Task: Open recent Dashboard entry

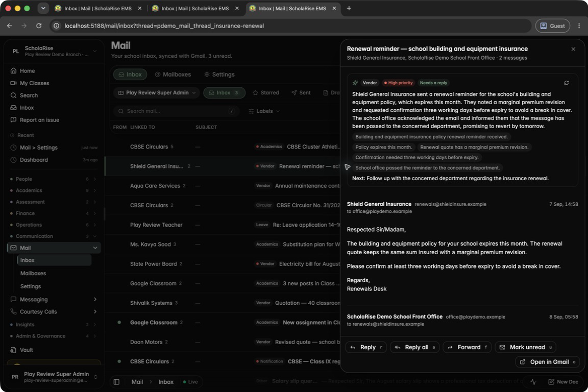Action: coord(54,160)
